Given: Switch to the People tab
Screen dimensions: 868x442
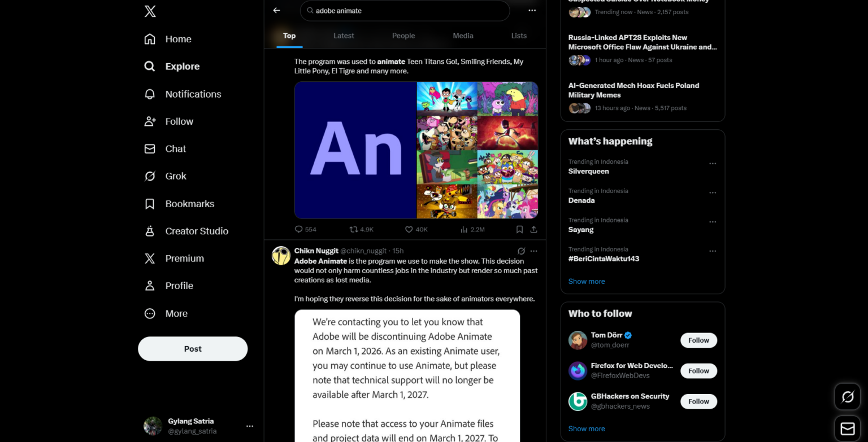Looking at the screenshot, I should (403, 36).
